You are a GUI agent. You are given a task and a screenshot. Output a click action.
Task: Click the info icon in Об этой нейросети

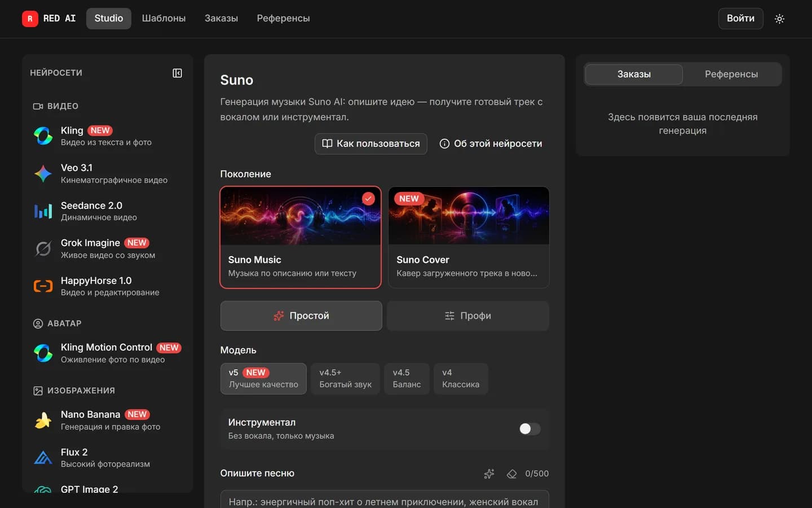444,144
